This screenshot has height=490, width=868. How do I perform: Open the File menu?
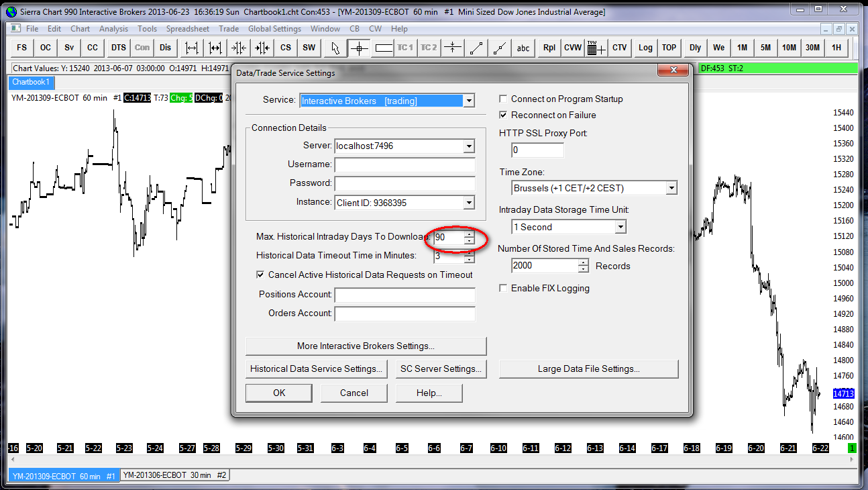pos(32,29)
